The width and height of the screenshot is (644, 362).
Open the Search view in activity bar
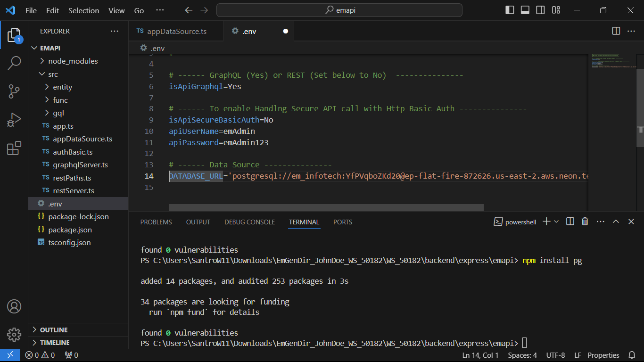14,63
